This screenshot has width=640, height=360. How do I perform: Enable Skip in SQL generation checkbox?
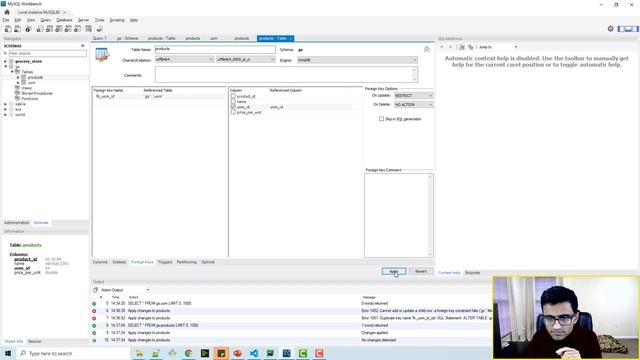click(x=381, y=119)
